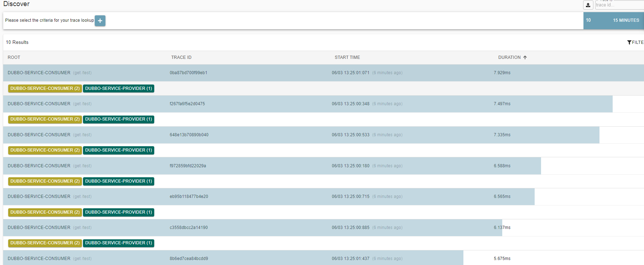Click the 10 Results count label
This screenshot has height=265, width=644.
17,42
